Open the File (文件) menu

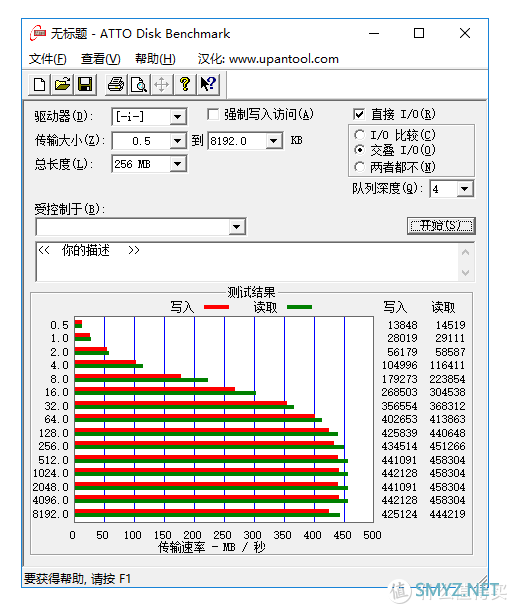[47, 59]
